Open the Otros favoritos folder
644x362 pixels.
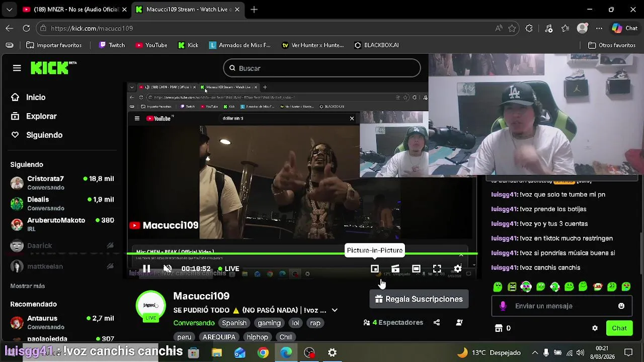click(x=612, y=45)
